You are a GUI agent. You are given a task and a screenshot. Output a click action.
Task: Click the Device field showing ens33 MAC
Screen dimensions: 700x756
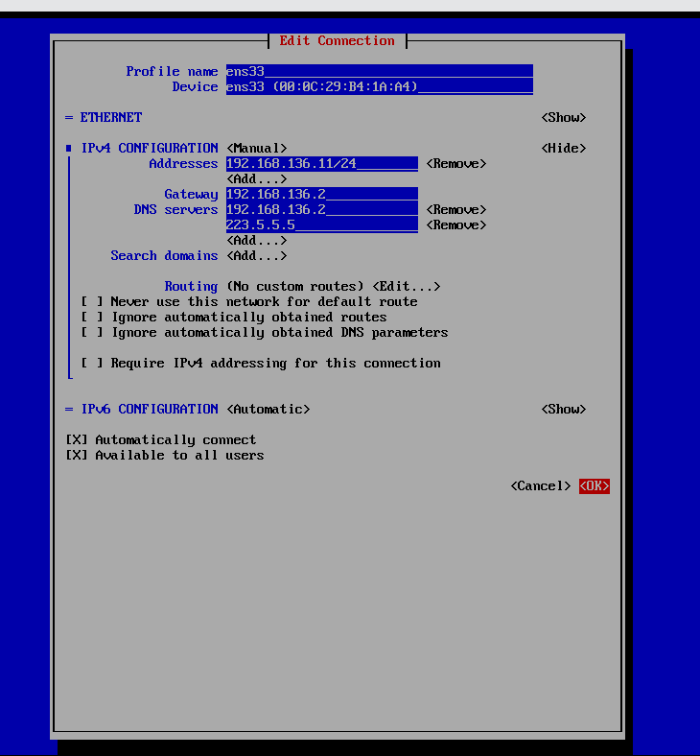tap(379, 86)
